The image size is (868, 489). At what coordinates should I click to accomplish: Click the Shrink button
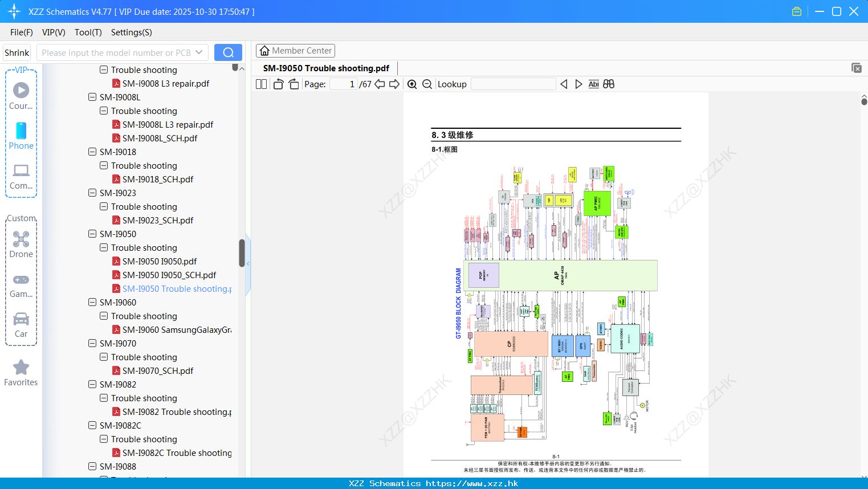[x=17, y=52]
